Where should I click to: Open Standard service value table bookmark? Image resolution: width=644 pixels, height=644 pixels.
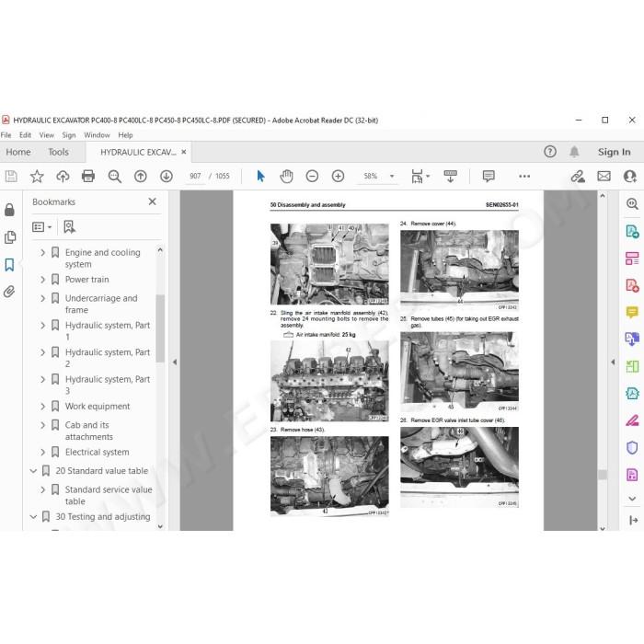(109, 495)
